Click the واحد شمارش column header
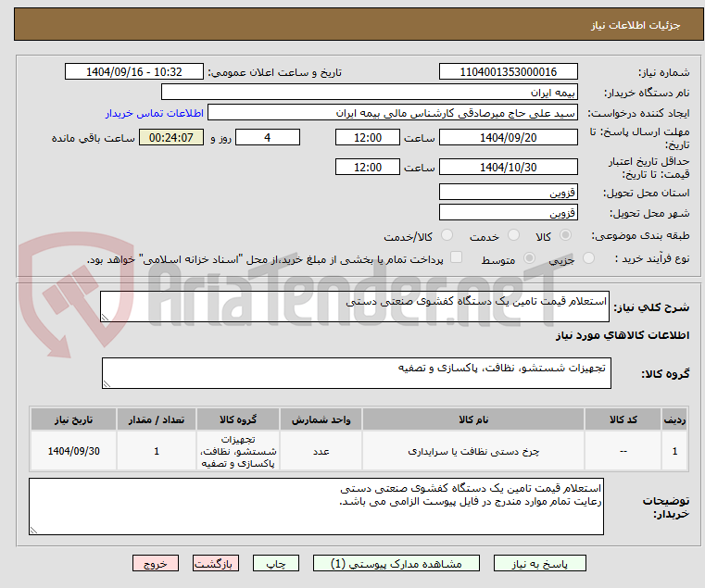The height and width of the screenshot is (588, 705). click(321, 419)
